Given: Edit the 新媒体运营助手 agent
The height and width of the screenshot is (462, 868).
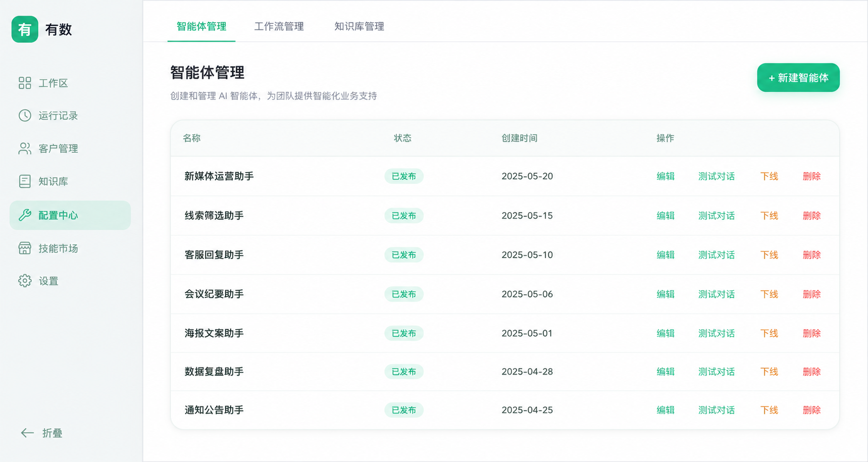Looking at the screenshot, I should [666, 176].
